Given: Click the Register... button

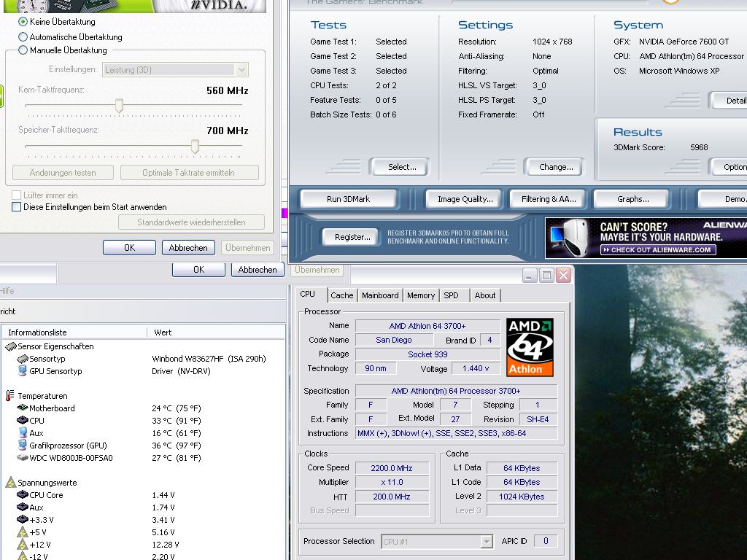Looking at the screenshot, I should [x=352, y=237].
